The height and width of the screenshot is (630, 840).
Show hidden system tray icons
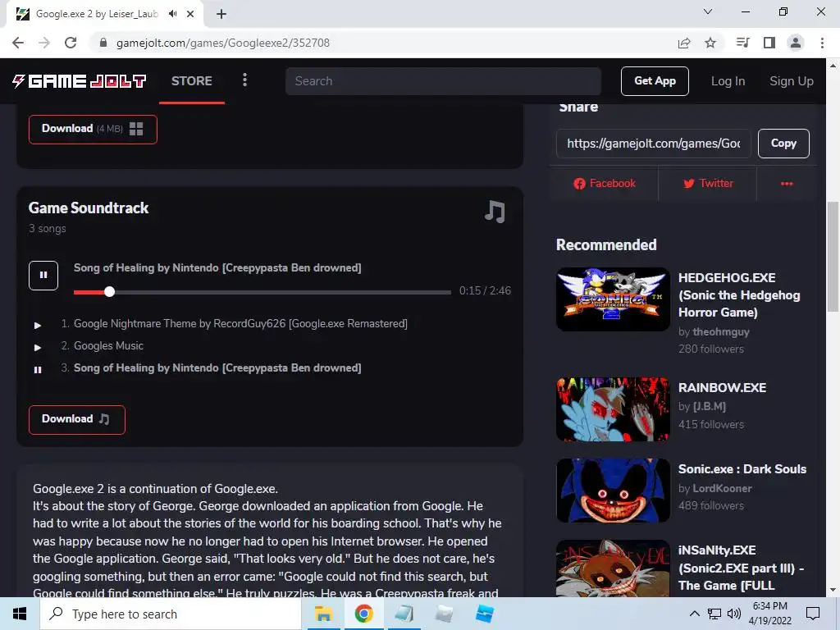(694, 614)
